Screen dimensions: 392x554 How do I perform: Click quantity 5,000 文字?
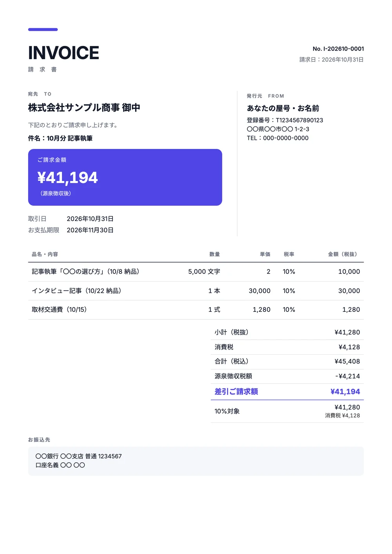(204, 272)
